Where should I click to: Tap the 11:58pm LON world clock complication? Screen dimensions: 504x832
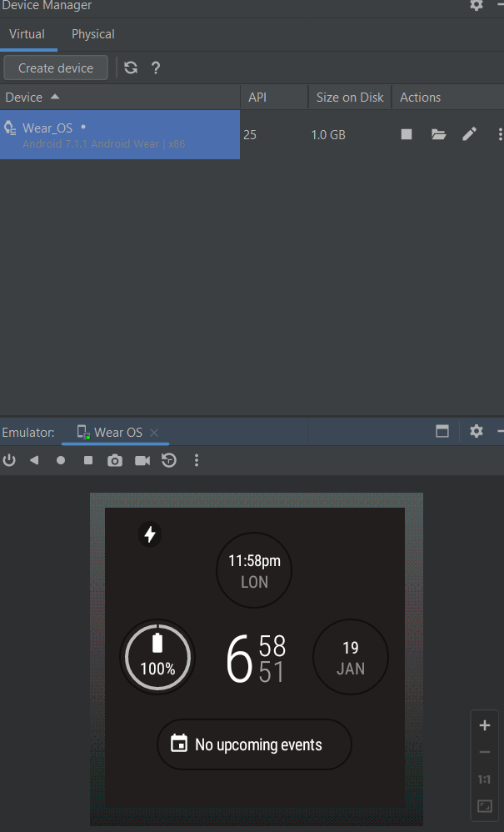(254, 570)
